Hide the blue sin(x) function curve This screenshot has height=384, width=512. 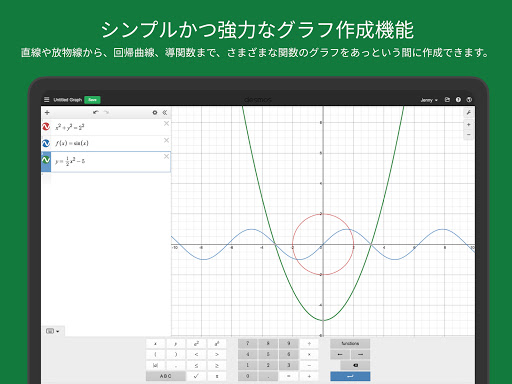[x=46, y=143]
